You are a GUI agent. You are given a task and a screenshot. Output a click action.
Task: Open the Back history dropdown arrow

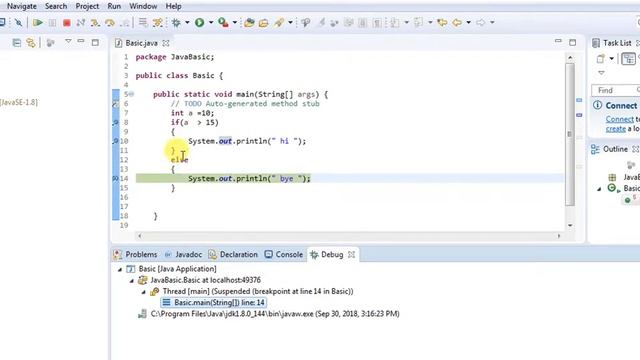(469, 22)
